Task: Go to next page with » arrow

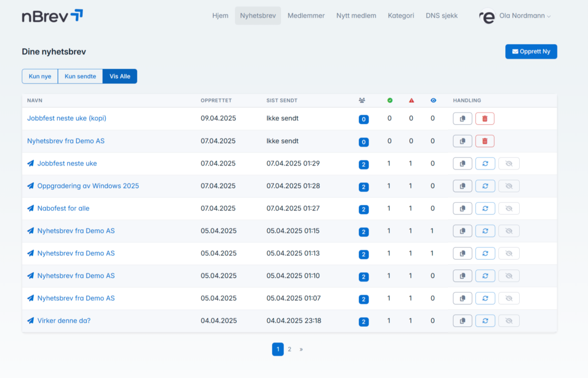Action: click(301, 349)
